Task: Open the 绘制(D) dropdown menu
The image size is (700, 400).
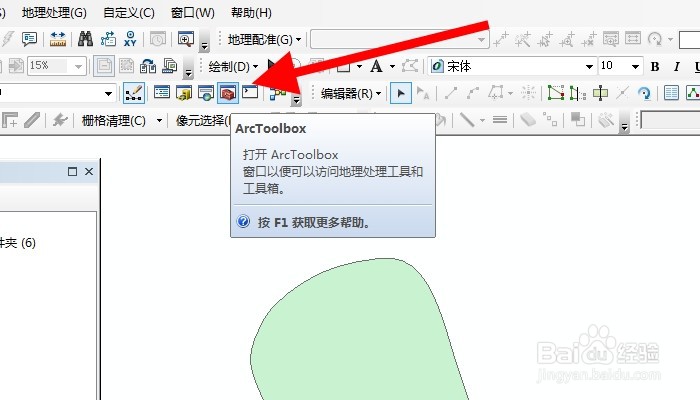Action: pyautogui.click(x=233, y=67)
